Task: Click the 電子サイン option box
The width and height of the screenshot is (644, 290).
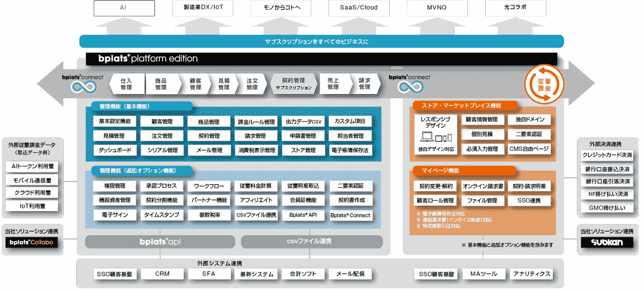Action: pyautogui.click(x=115, y=215)
